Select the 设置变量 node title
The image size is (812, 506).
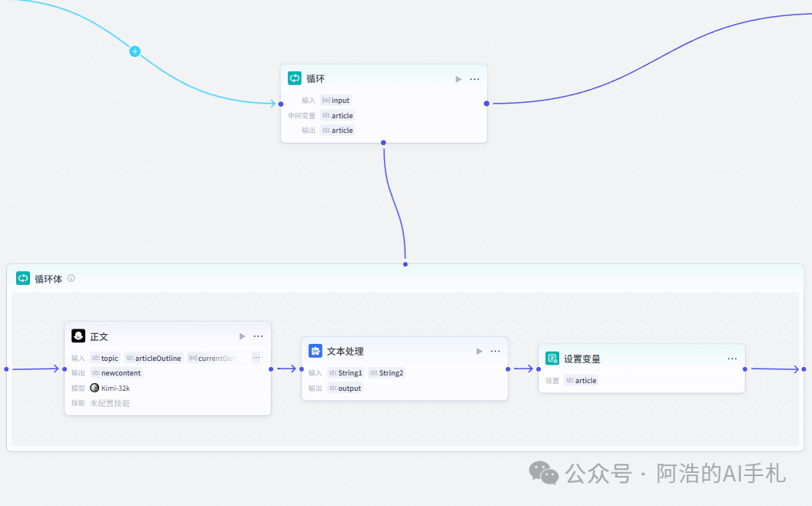(x=582, y=359)
